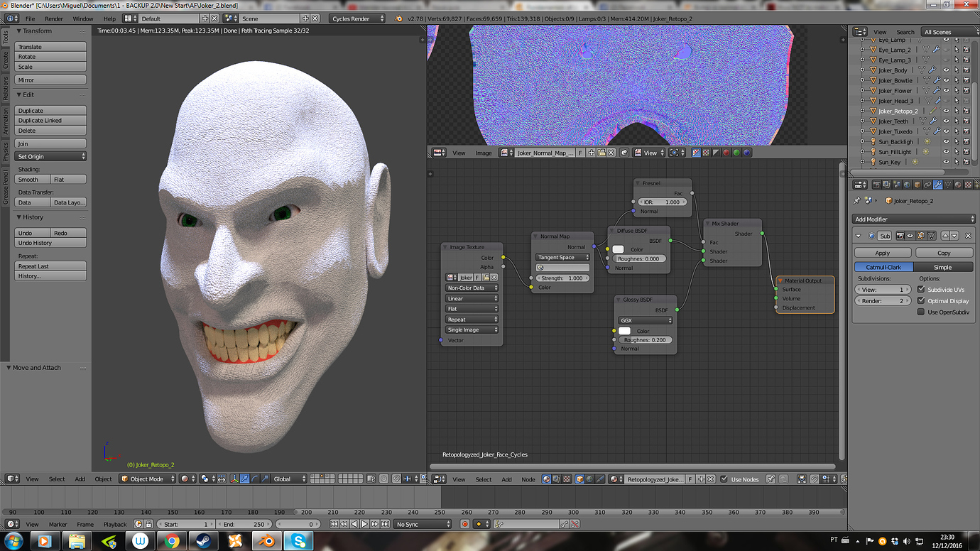Disable the Subdivide UVs checkbox
The width and height of the screenshot is (980, 551).
(x=921, y=290)
